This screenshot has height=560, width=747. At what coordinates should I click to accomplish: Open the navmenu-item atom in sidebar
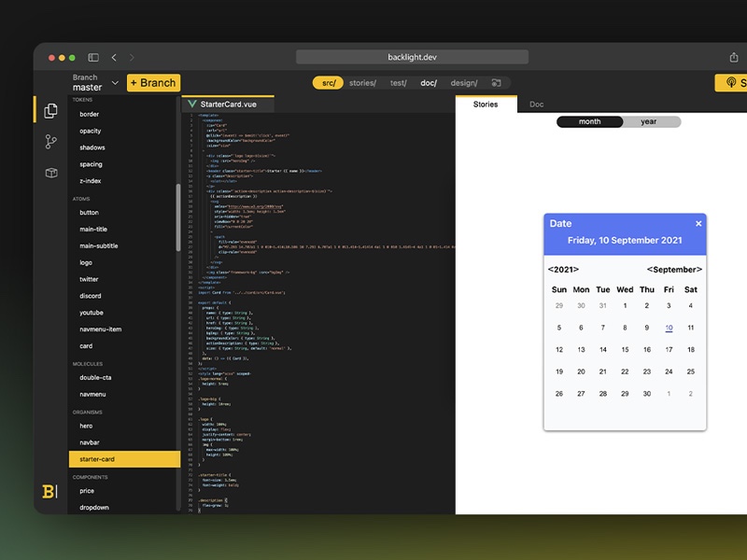tap(100, 329)
